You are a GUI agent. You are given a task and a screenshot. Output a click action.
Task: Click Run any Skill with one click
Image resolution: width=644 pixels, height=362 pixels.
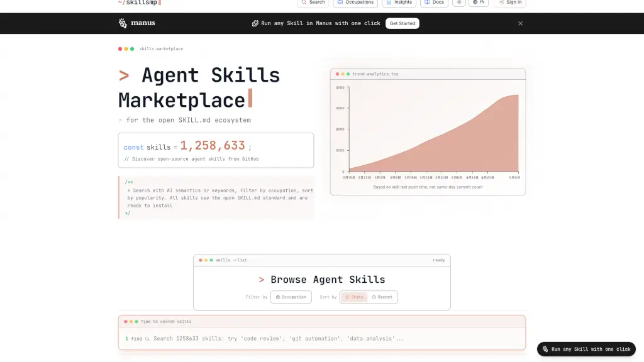[586, 349]
